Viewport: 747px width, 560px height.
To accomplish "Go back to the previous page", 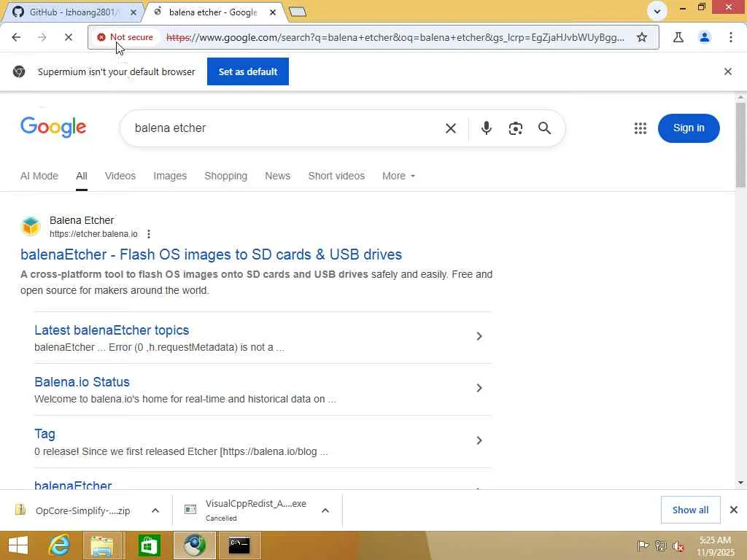I will pos(16,37).
